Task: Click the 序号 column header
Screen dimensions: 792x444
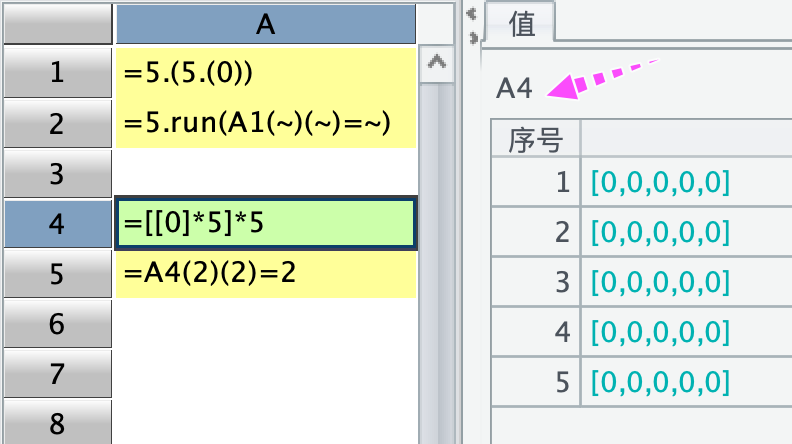Action: tap(535, 139)
